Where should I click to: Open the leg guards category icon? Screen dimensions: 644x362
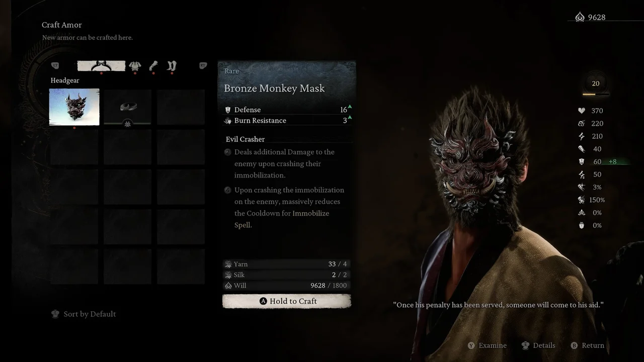click(x=172, y=66)
